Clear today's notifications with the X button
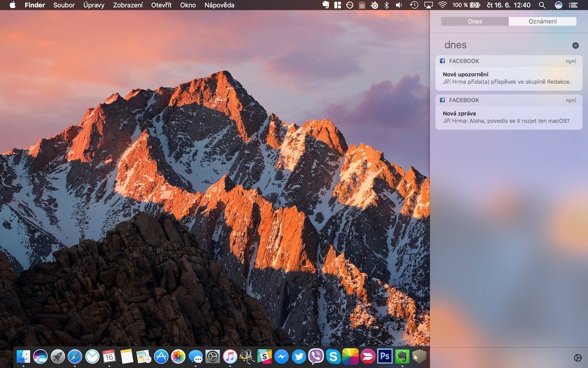This screenshot has width=588, height=368. (575, 46)
